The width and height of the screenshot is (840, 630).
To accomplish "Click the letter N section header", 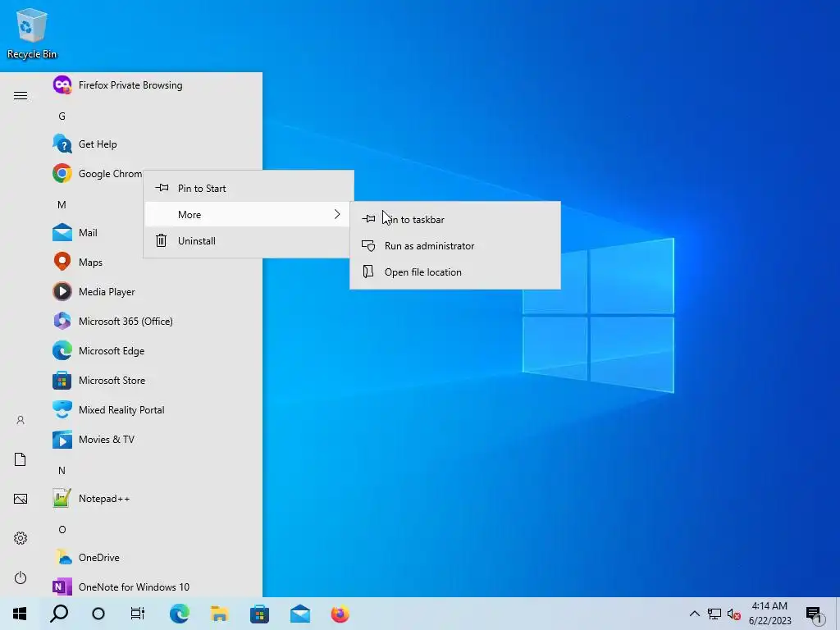I will [62, 470].
